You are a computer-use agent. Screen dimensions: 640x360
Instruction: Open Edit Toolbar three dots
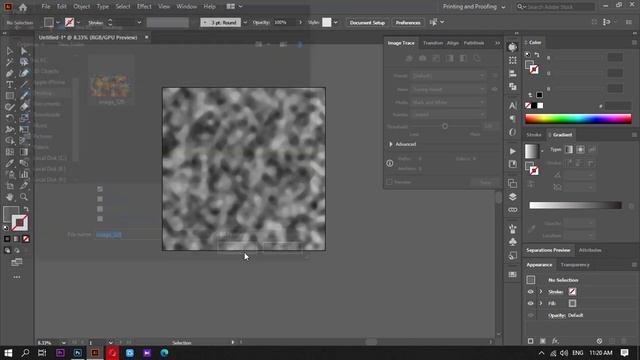click(17, 277)
